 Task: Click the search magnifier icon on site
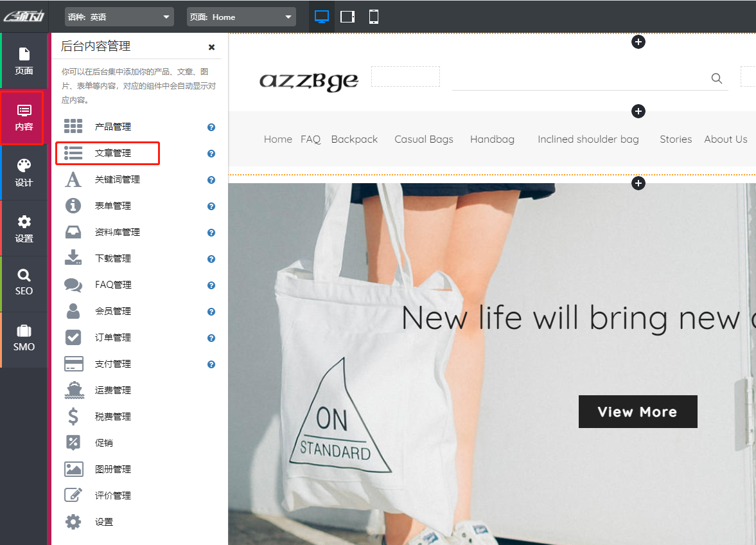point(717,78)
